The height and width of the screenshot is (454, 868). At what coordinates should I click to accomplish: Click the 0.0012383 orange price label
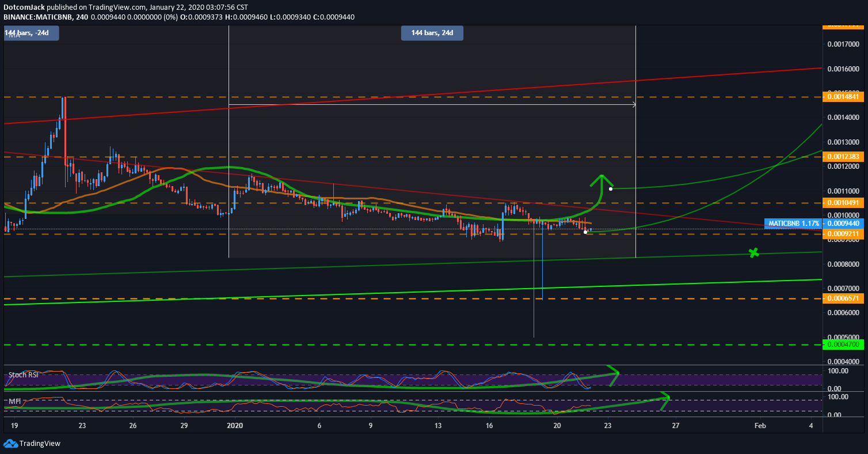[x=843, y=157]
